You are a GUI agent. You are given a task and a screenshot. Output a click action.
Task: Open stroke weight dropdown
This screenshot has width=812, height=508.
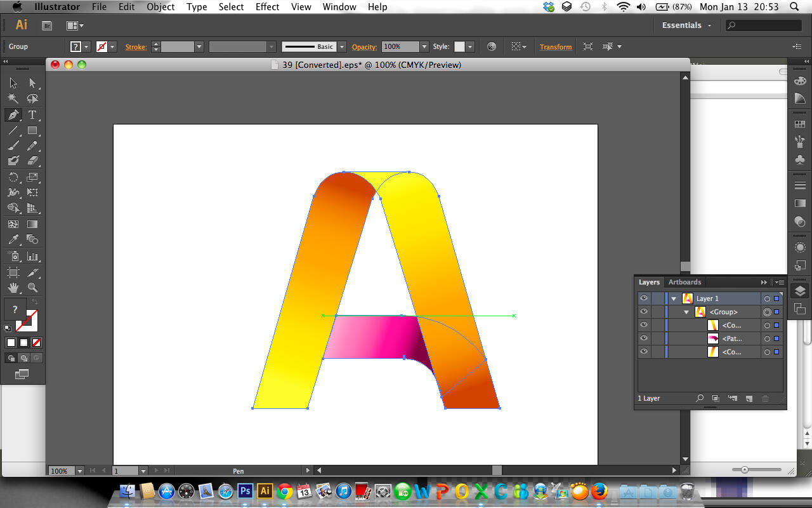pyautogui.click(x=199, y=47)
